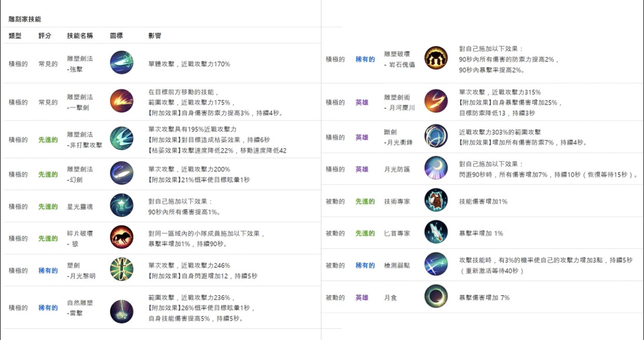Select the wolf icon for 碎片破壞
Screen dimensions: 644x340
coord(121,237)
